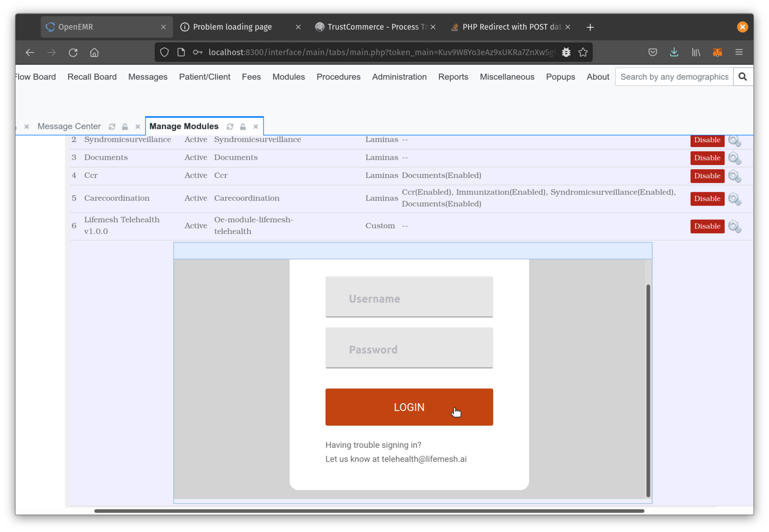
Task: Open the browser hamburger menu
Action: 739,52
